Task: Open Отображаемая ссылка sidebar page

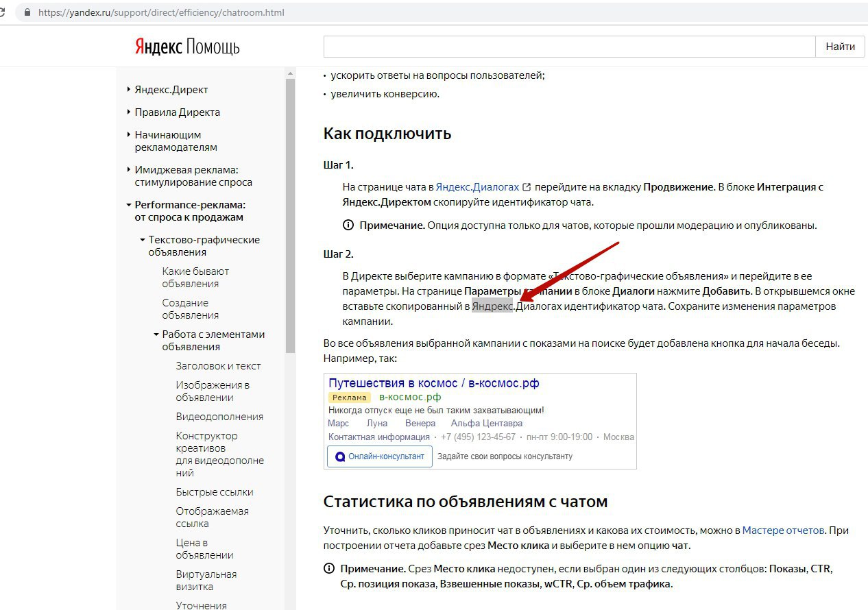Action: [x=212, y=517]
